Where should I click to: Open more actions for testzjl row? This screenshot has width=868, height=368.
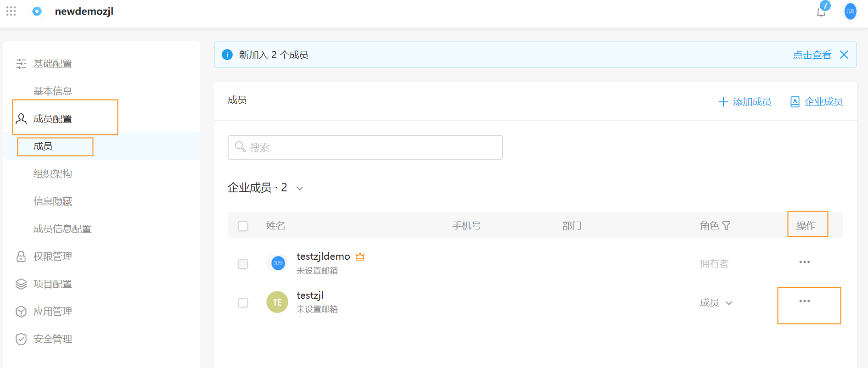coord(804,301)
